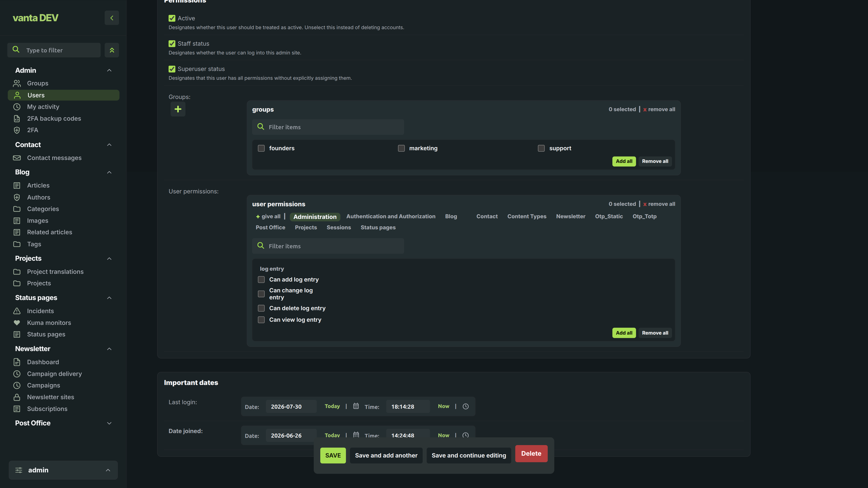Click the sidebar Type to filter field
The image size is (868, 488).
coord(54,50)
